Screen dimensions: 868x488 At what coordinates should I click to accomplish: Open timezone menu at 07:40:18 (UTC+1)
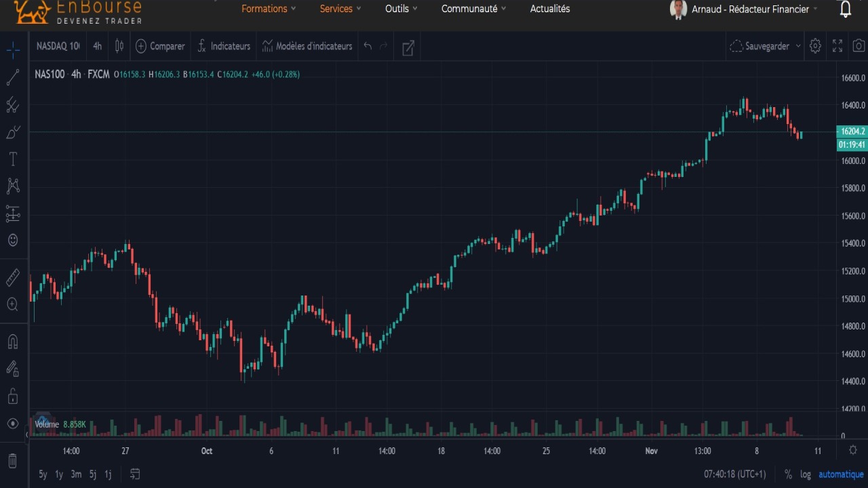(734, 474)
